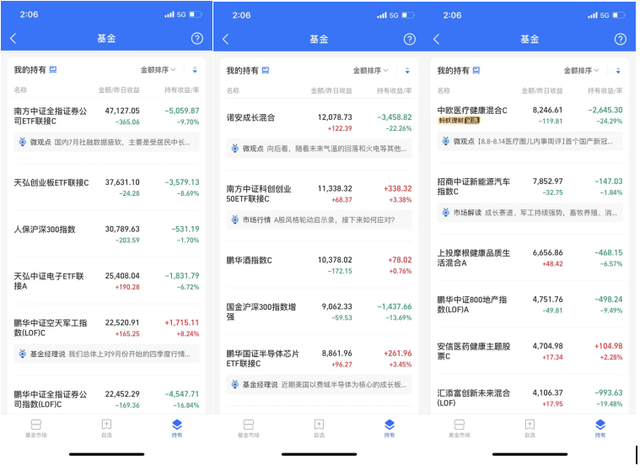
Task: Open help question icon on right screen
Action: pyautogui.click(x=620, y=39)
